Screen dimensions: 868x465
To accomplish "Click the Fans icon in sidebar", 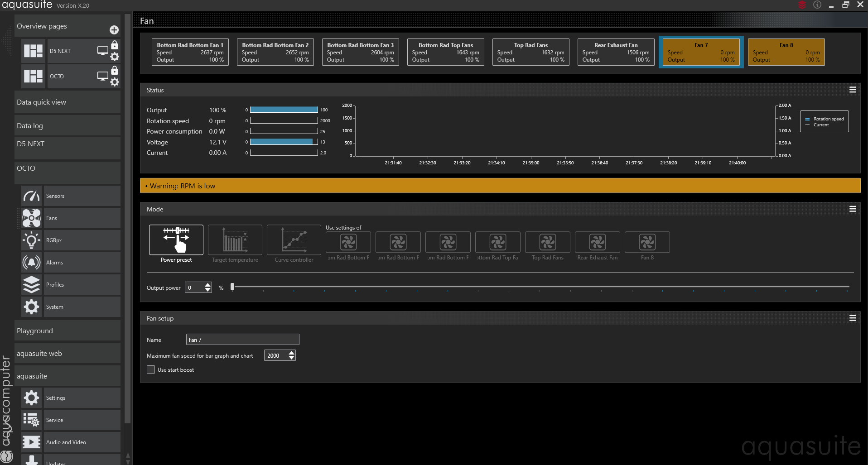I will point(31,218).
